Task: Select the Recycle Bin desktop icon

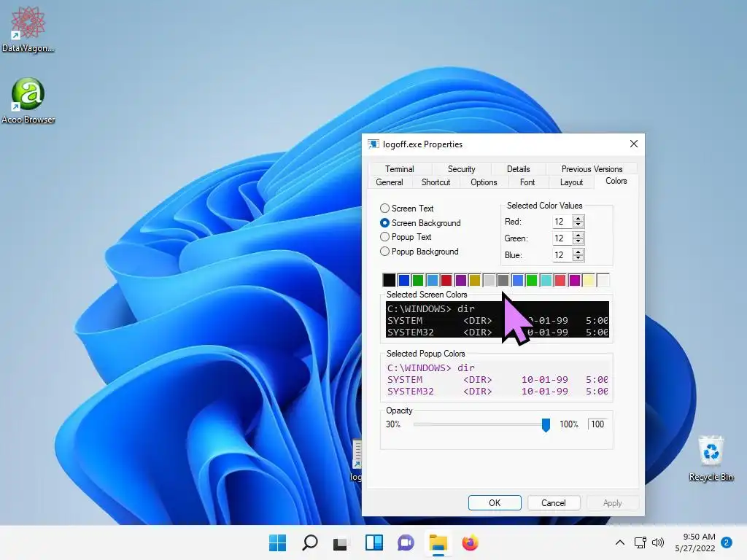Action: tap(711, 458)
